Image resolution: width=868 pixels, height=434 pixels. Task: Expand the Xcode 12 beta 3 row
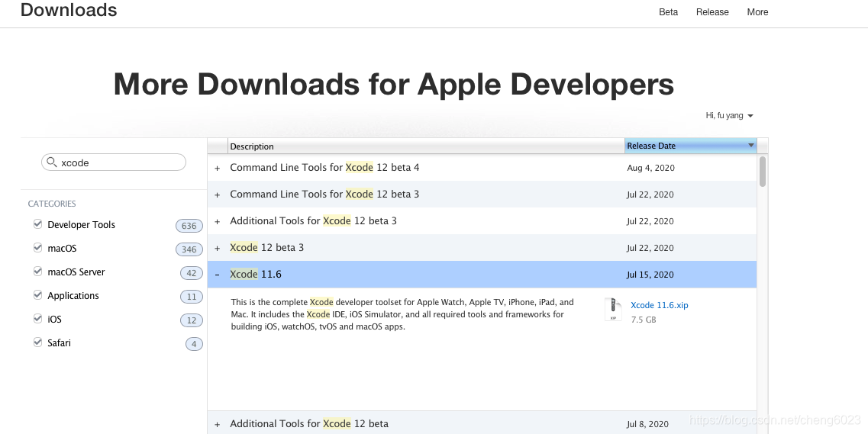tap(218, 248)
